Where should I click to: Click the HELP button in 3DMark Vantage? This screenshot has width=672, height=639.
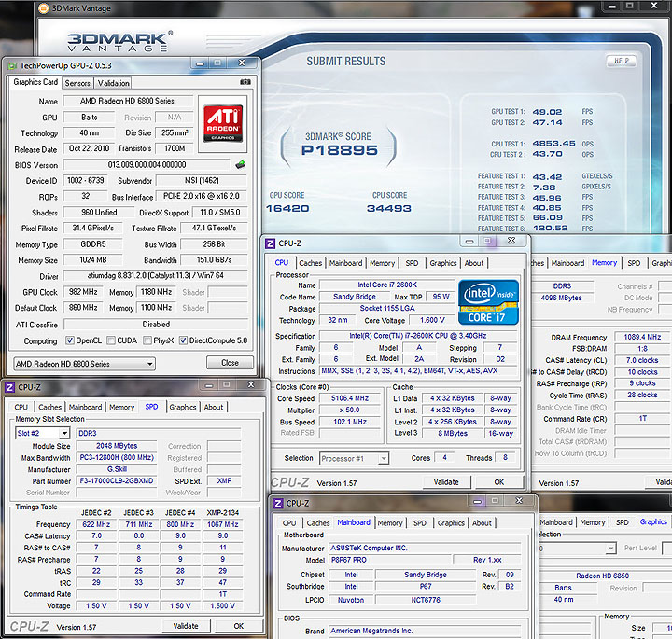tap(621, 61)
